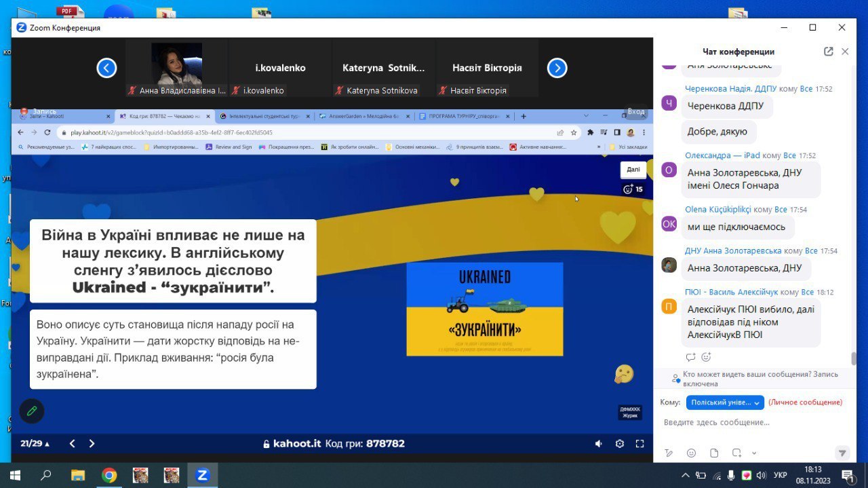The width and height of the screenshot is (868, 488).
Task: Open Усі закладки bookmarks folder
Action: point(629,147)
